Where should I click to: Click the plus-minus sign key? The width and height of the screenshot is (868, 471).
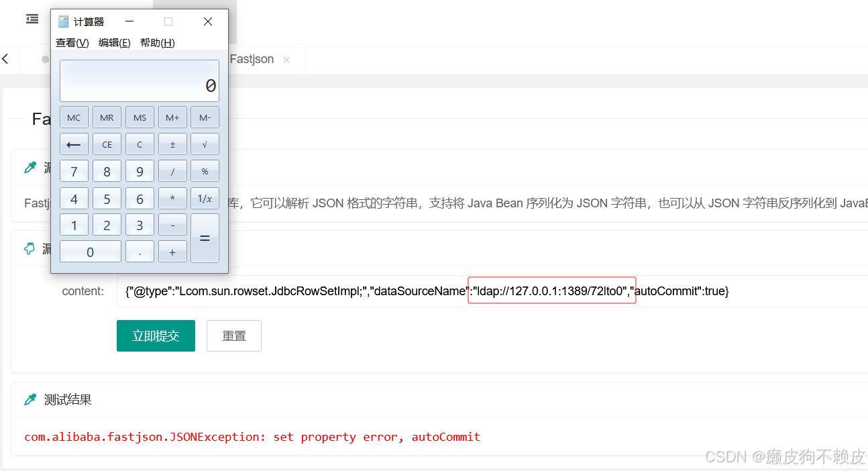click(172, 144)
